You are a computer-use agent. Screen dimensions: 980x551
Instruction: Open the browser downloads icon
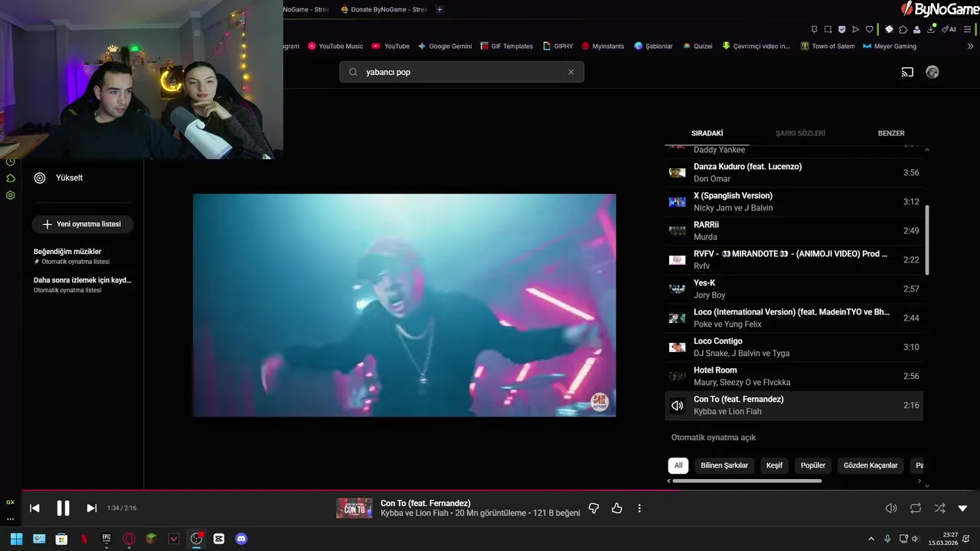tap(931, 29)
